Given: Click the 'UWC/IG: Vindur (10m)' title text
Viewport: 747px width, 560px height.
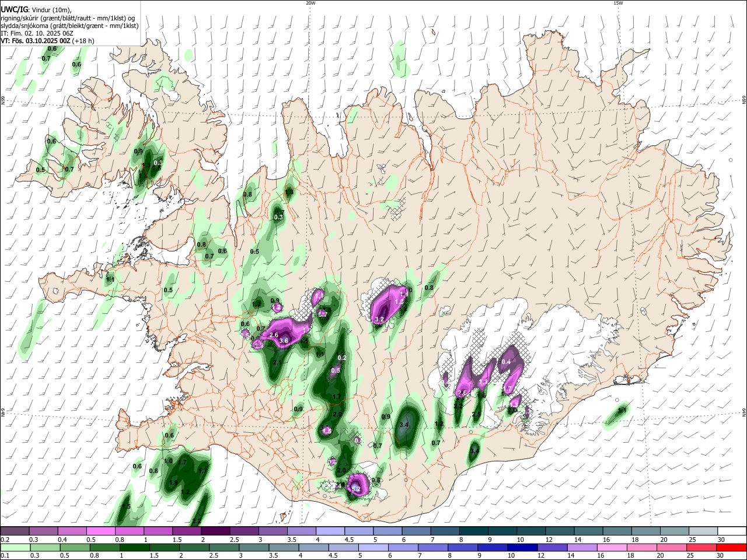Looking at the screenshot, I should click(36, 10).
